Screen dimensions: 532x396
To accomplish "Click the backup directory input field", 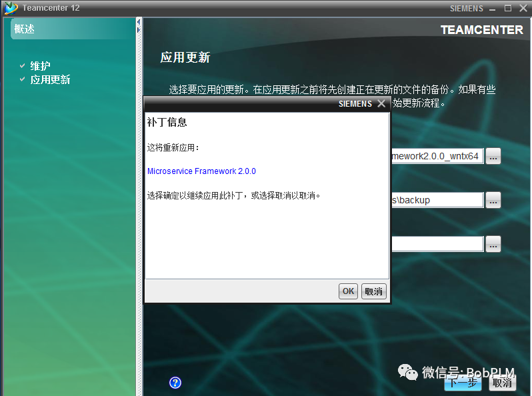I will 437,200.
